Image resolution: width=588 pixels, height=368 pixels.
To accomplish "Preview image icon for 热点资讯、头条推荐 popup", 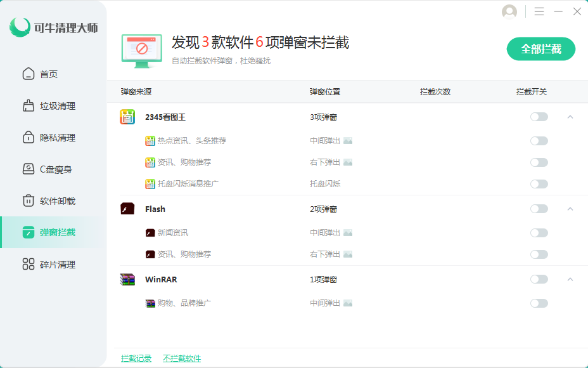I will pos(348,141).
